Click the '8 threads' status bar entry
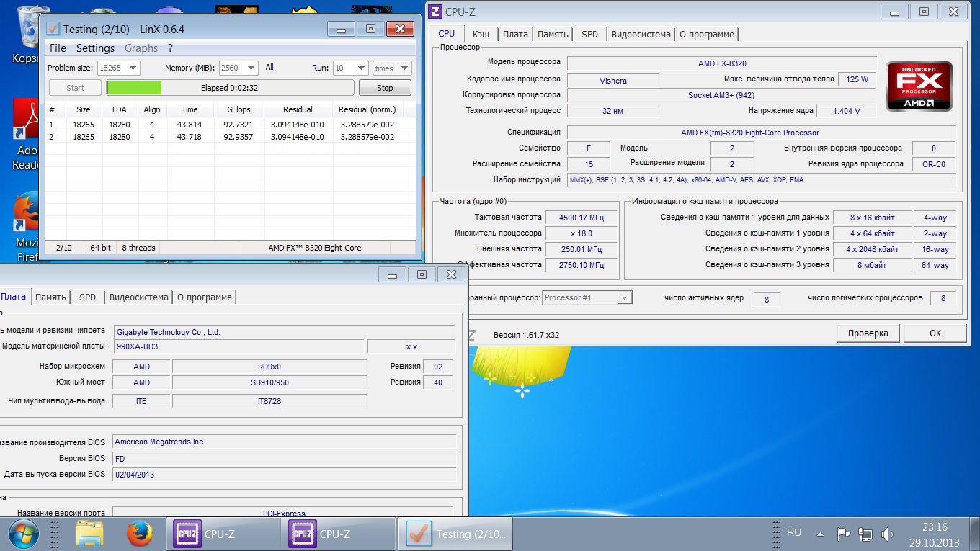Screen dimensions: 980x551 click(x=138, y=248)
